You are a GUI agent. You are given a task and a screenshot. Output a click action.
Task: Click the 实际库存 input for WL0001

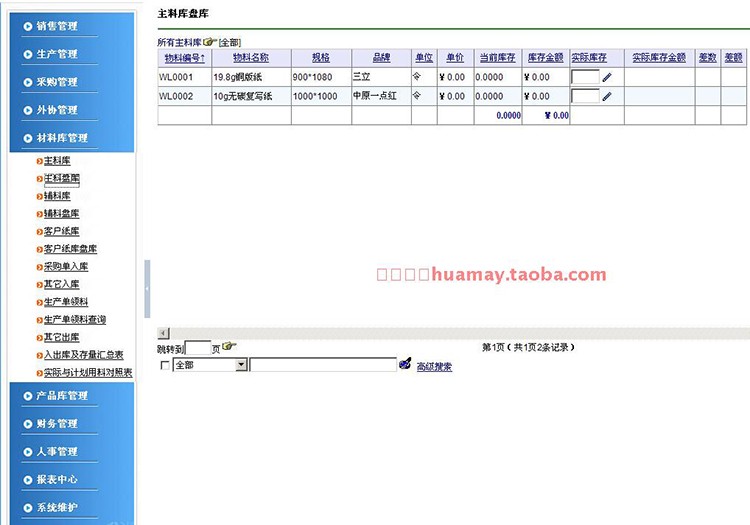pos(585,77)
